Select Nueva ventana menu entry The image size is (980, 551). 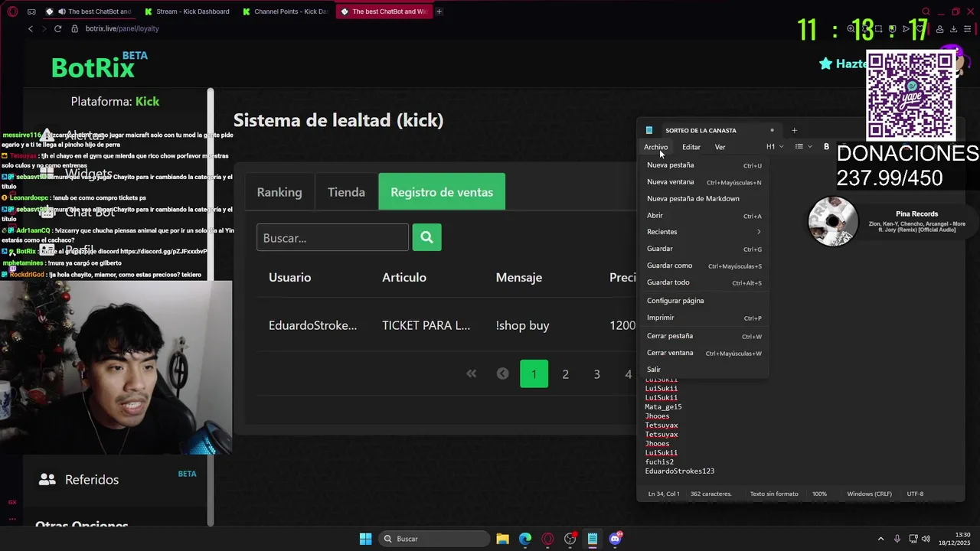704,182
